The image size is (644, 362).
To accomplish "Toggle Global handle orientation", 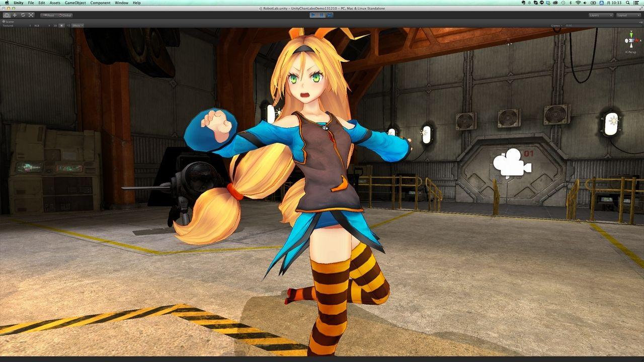I will coord(65,15).
